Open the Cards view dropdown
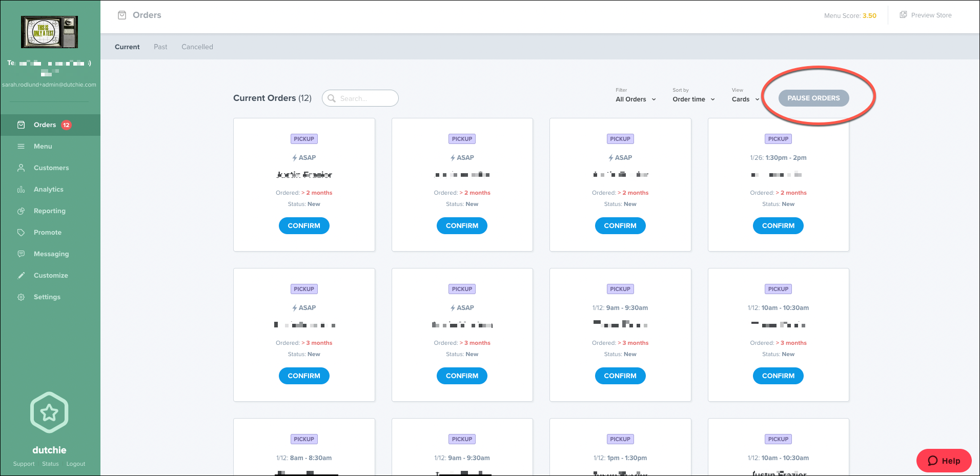Image resolution: width=980 pixels, height=476 pixels. pos(744,99)
